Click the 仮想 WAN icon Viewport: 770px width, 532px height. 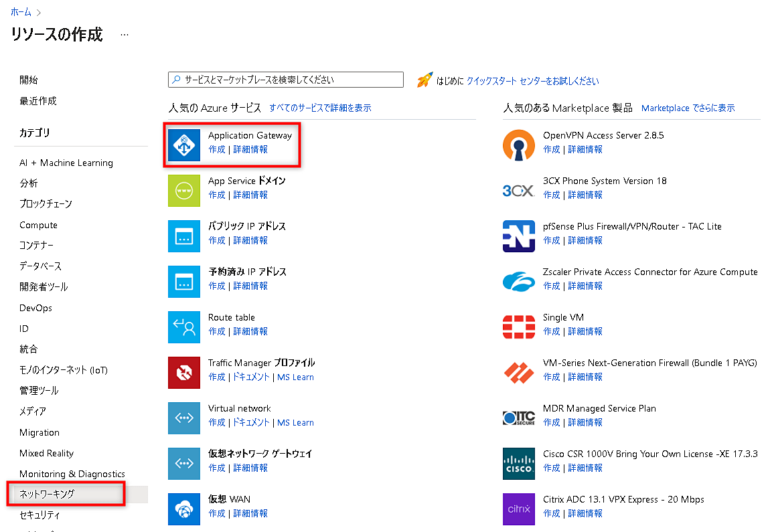184,509
